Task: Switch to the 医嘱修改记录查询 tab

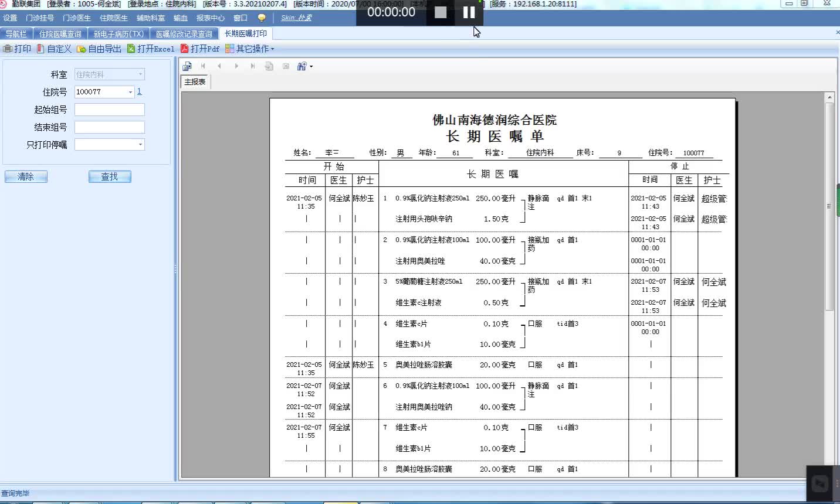Action: pyautogui.click(x=184, y=34)
